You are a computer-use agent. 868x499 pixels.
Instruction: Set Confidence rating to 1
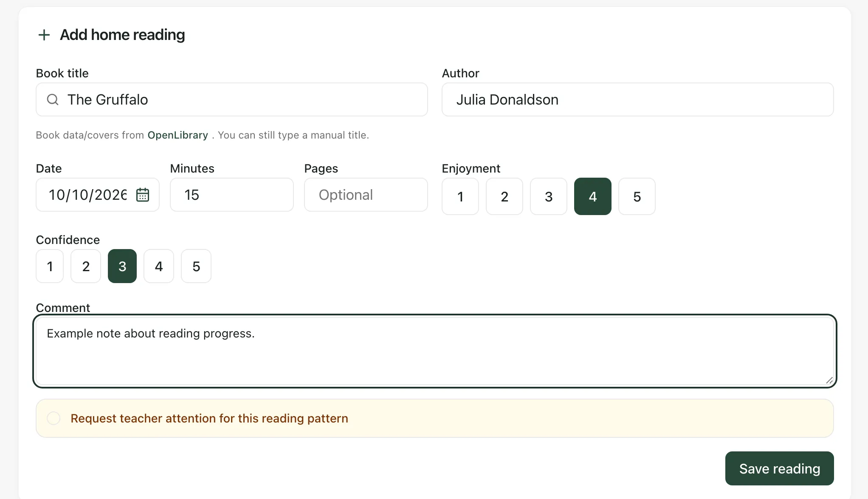point(50,266)
